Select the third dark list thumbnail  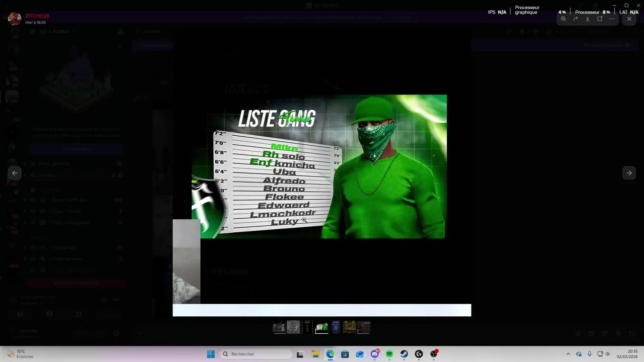coord(307,327)
